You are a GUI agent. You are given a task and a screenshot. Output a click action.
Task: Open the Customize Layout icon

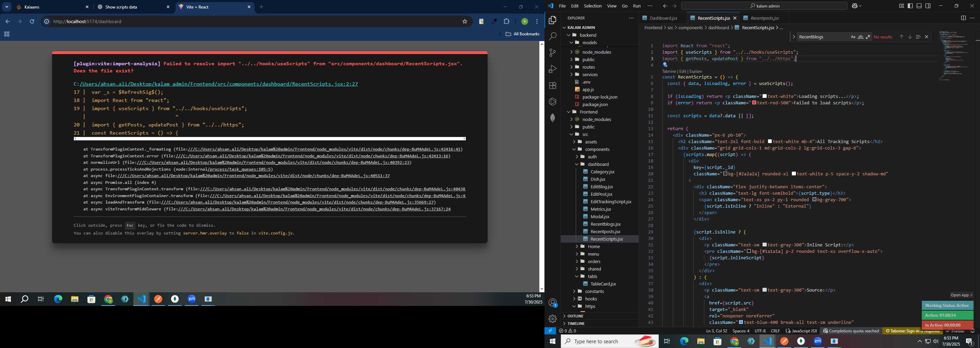901,6
